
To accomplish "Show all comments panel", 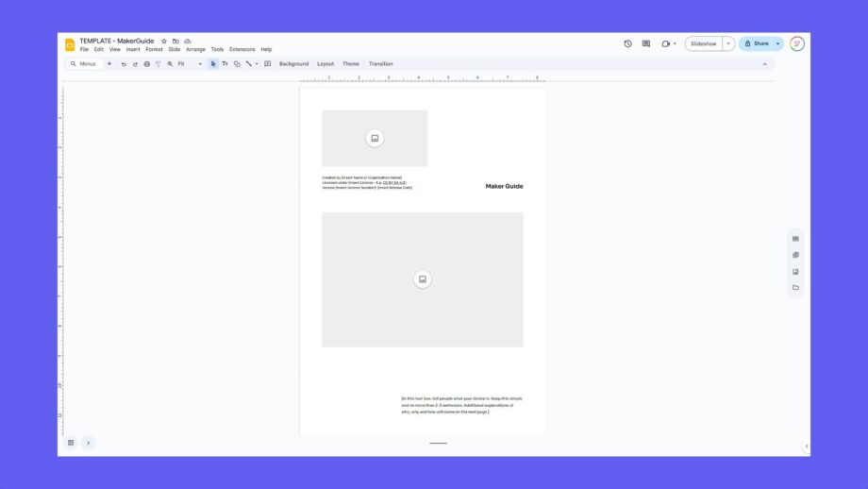I will pos(646,43).
